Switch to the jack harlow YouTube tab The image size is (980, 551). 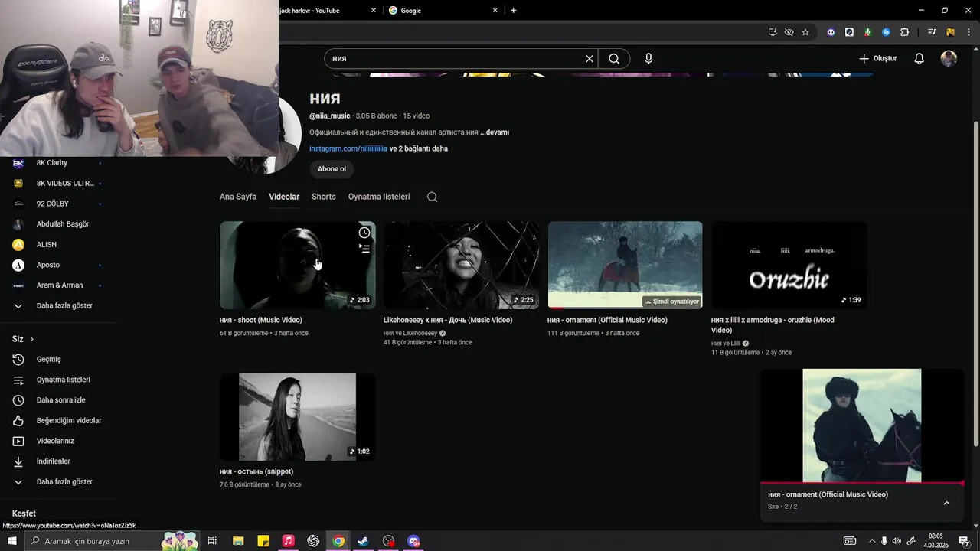pos(329,11)
